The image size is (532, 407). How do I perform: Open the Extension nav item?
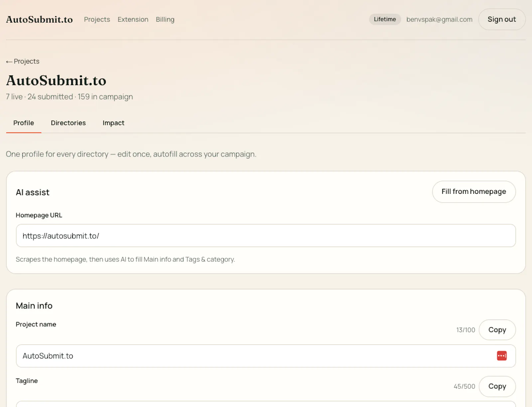(x=133, y=20)
